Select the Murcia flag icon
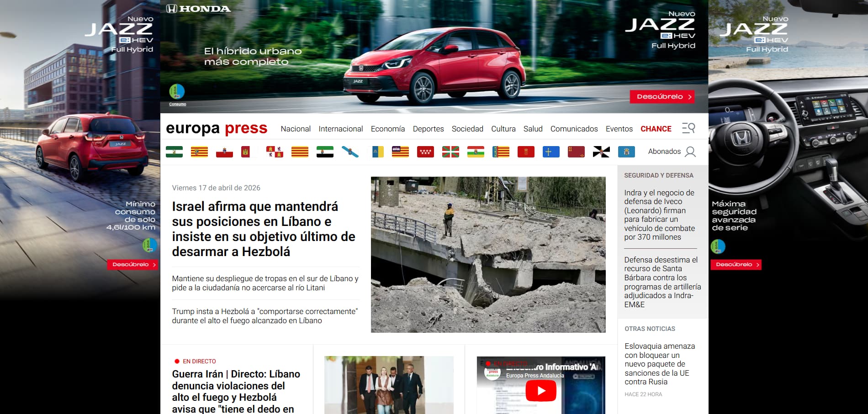868x414 pixels. coord(576,152)
